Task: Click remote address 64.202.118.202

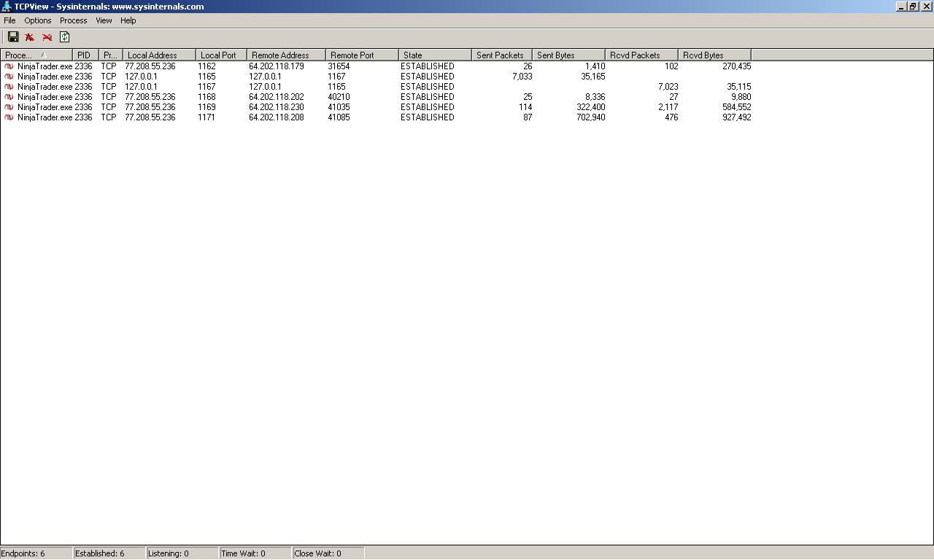Action: coord(277,97)
